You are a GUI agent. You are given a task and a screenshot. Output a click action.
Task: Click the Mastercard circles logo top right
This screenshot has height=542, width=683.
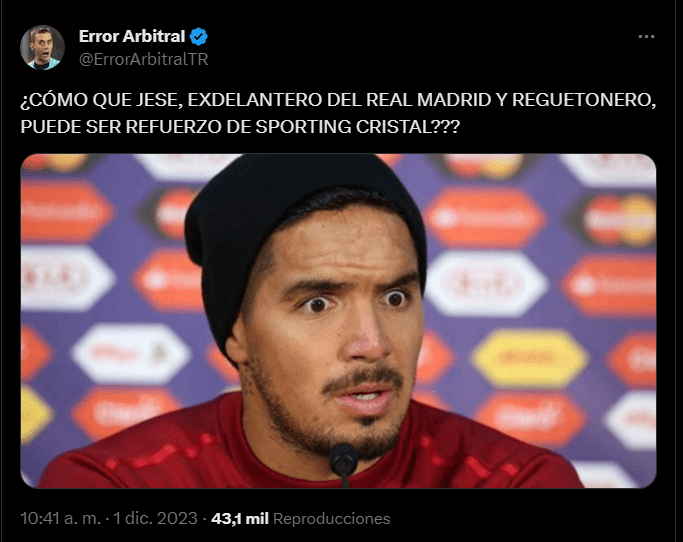pos(620,219)
